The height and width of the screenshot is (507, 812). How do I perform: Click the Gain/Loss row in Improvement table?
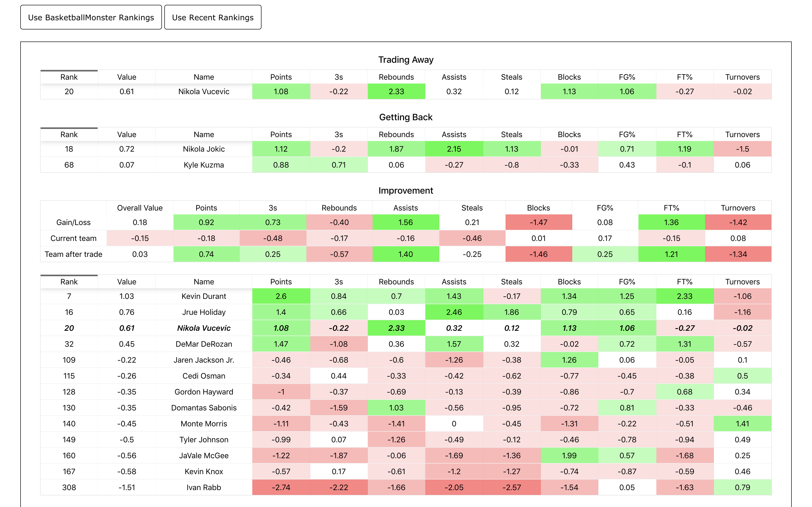73,222
